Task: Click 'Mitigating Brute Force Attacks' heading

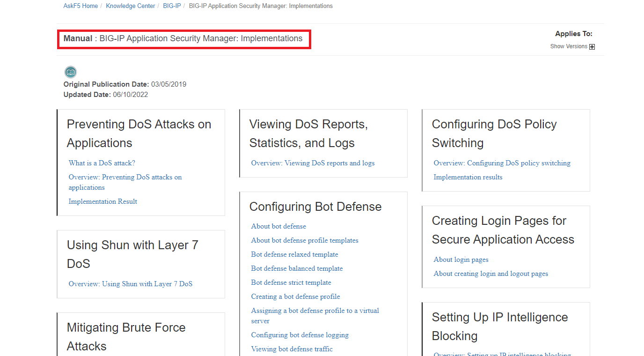Action: pyautogui.click(x=126, y=337)
